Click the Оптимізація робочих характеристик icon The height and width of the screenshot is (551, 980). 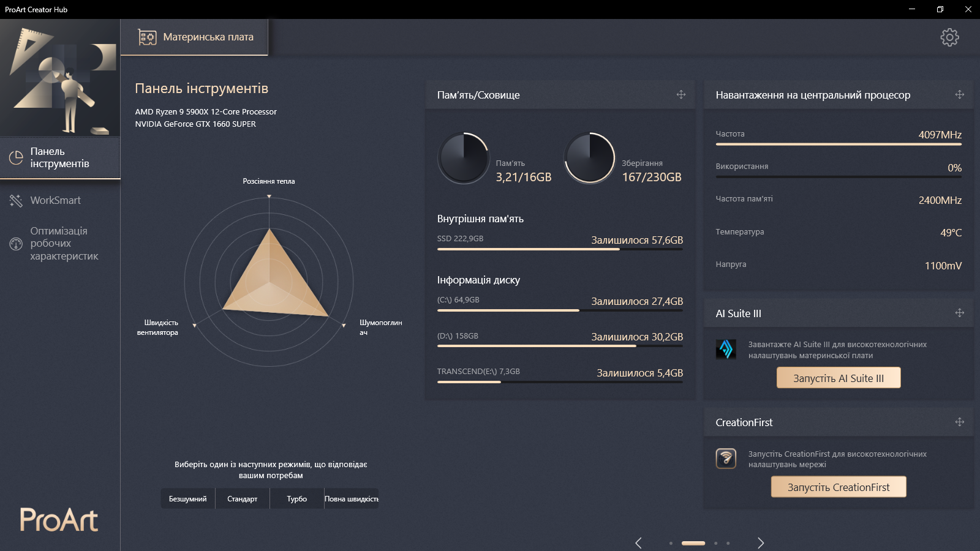pos(15,244)
